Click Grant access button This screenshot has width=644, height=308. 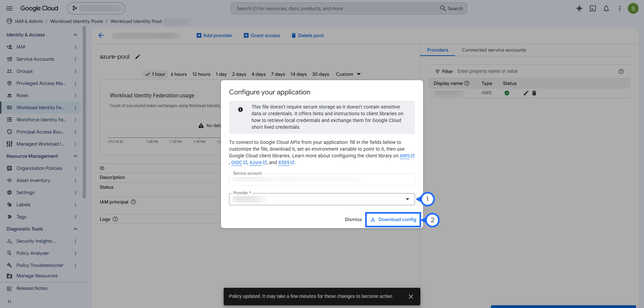pyautogui.click(x=262, y=35)
